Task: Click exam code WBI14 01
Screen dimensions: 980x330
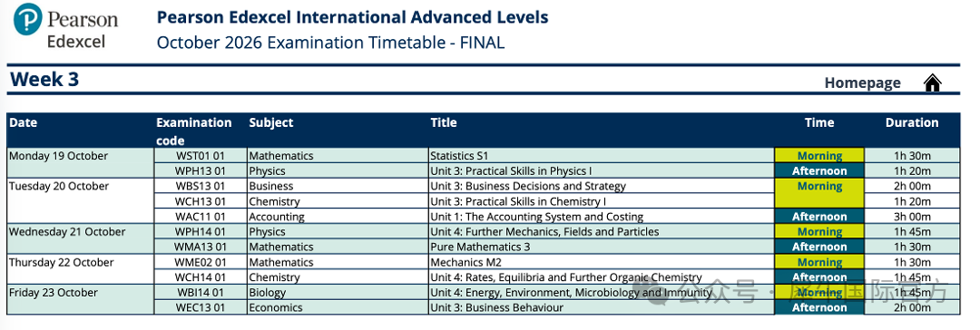Action: (x=200, y=293)
